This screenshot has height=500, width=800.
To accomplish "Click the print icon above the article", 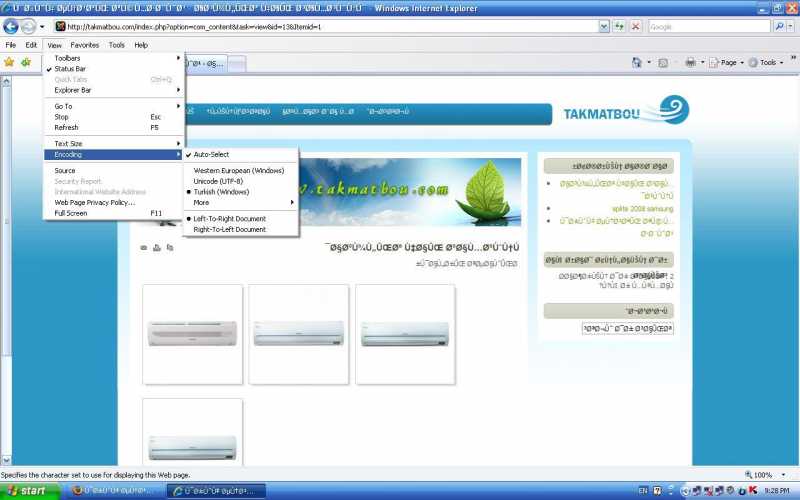I will click(157, 247).
